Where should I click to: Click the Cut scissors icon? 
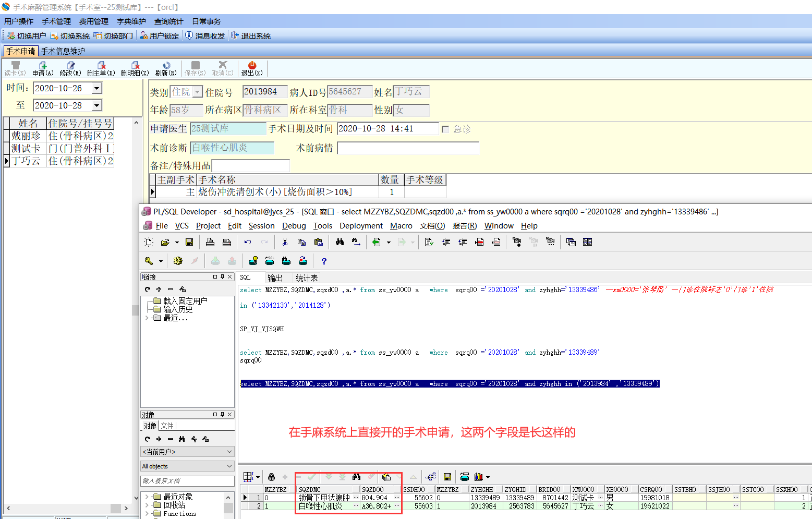click(x=285, y=242)
